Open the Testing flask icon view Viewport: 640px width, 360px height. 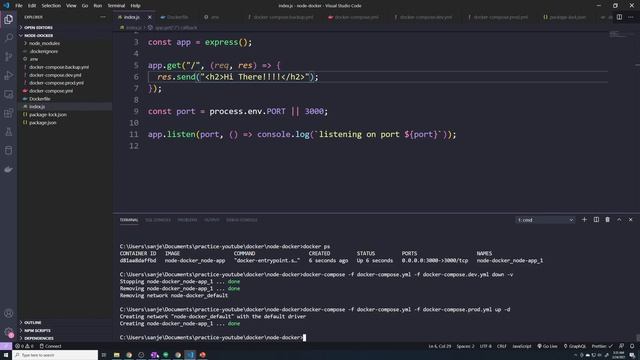point(8,131)
